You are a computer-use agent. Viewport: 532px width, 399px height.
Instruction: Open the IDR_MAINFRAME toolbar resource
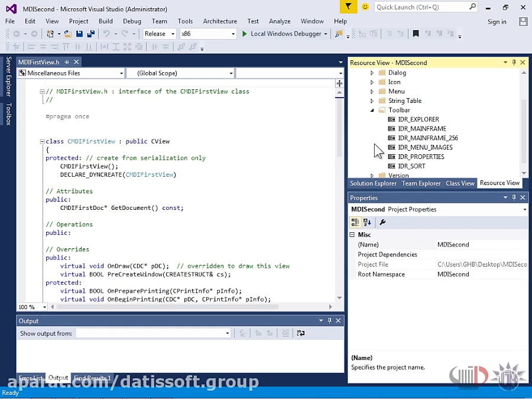pos(421,129)
